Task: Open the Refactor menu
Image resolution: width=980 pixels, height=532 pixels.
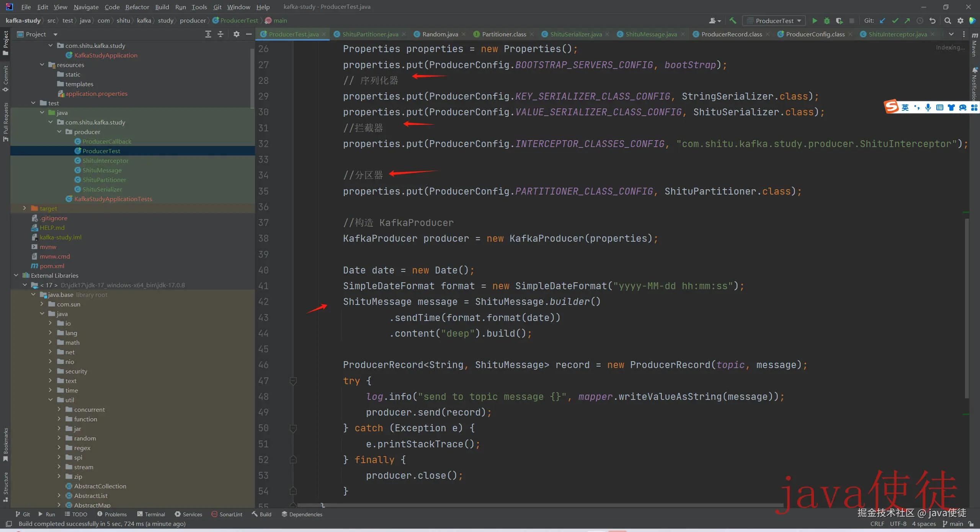Action: pyautogui.click(x=137, y=7)
